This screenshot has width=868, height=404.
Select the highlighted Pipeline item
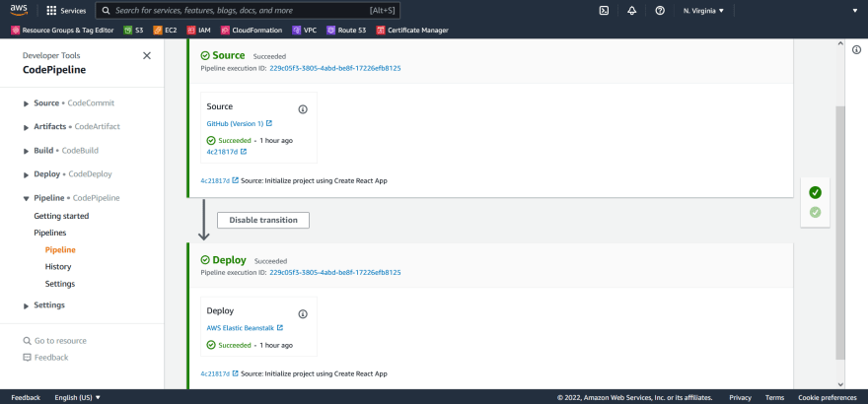[x=60, y=250]
